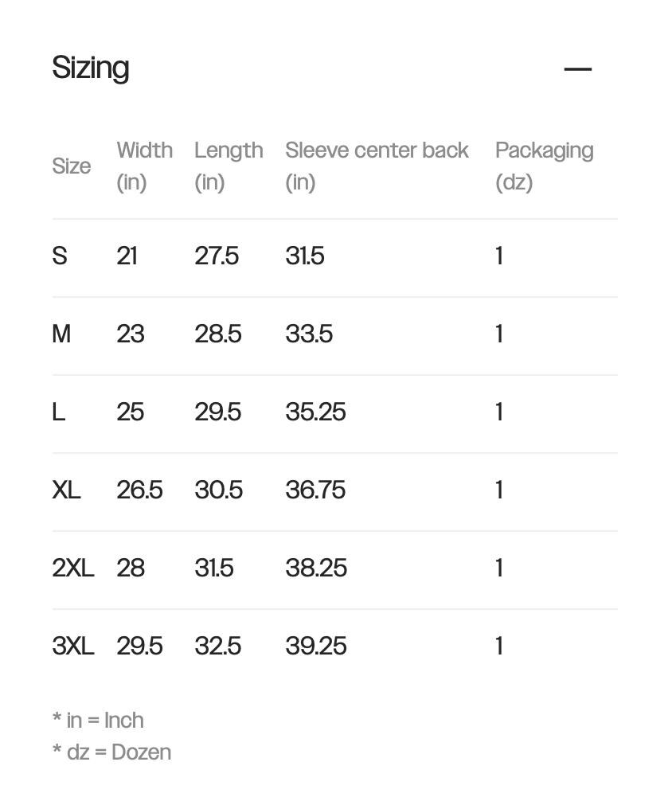Click the 'dz = Dozen' footnote
The width and height of the screenshot is (672, 801).
click(112, 752)
